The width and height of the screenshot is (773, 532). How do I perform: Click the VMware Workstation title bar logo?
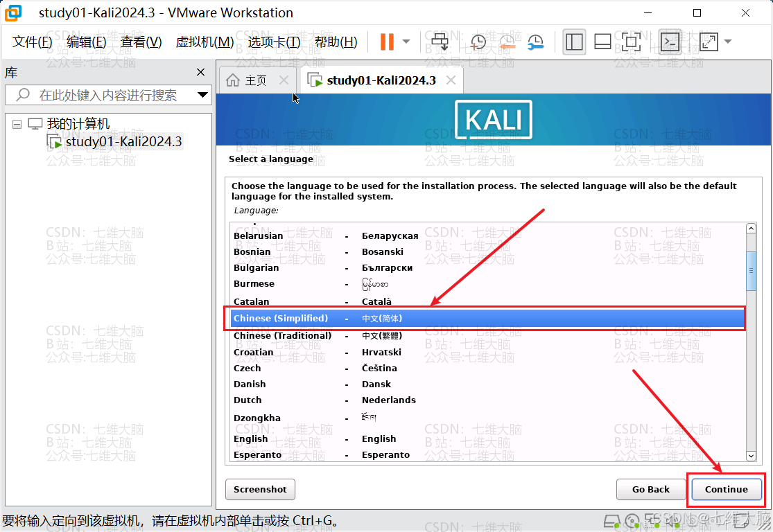[x=13, y=12]
